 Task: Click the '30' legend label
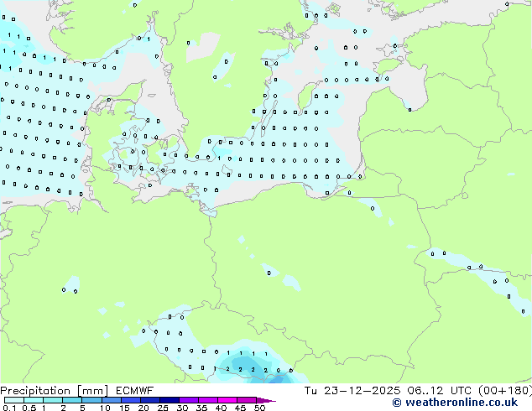point(182,408)
